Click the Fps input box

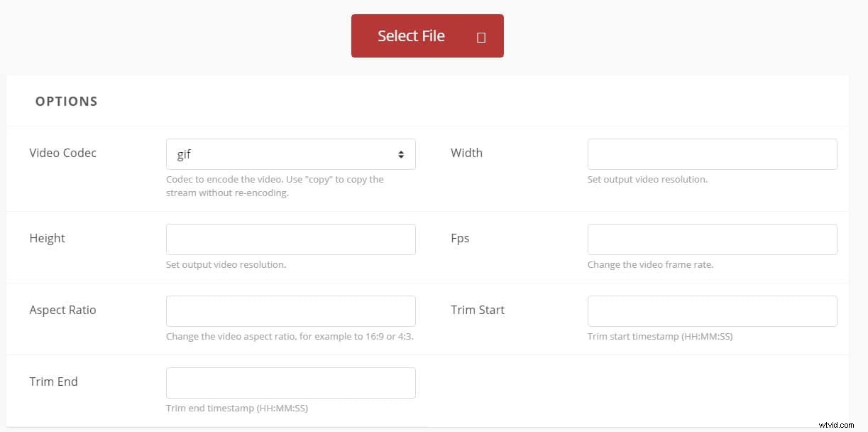(712, 239)
